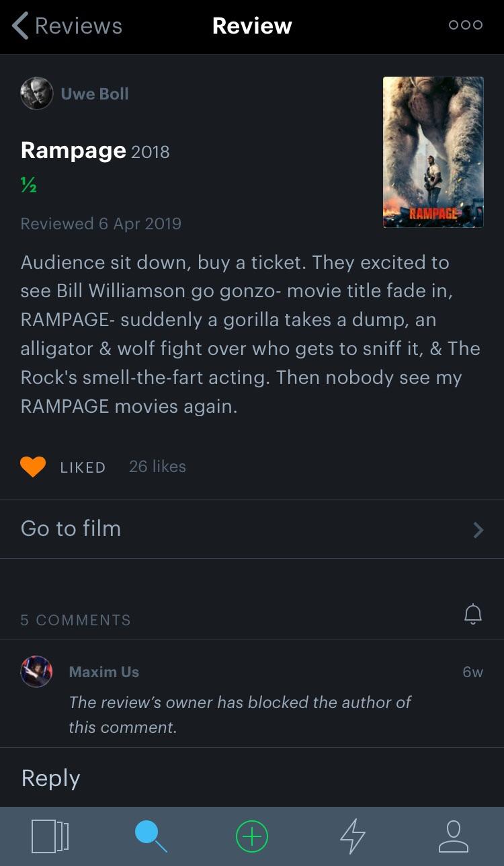504x866 pixels.
Task: Open the Rampage movie poster thumbnail
Action: pos(433,151)
